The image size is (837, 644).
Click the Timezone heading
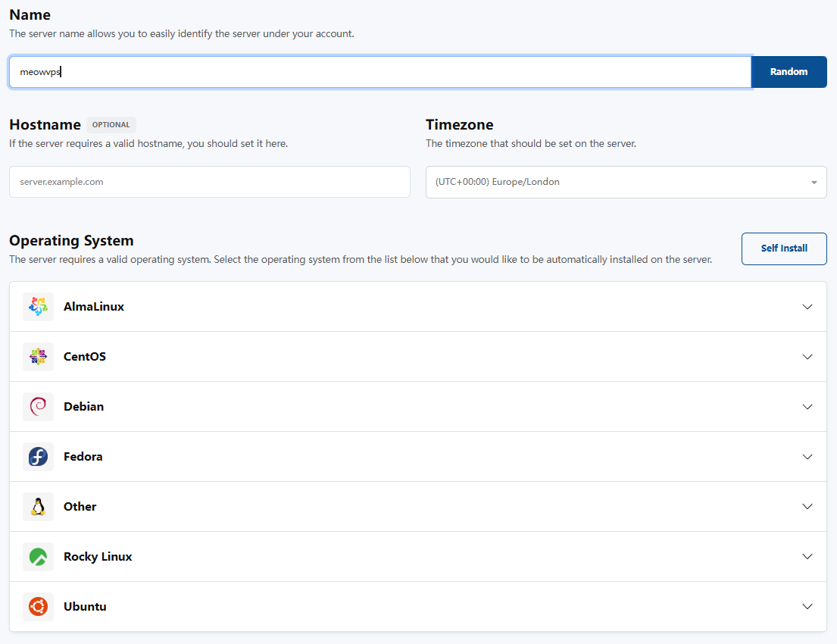[x=460, y=125]
